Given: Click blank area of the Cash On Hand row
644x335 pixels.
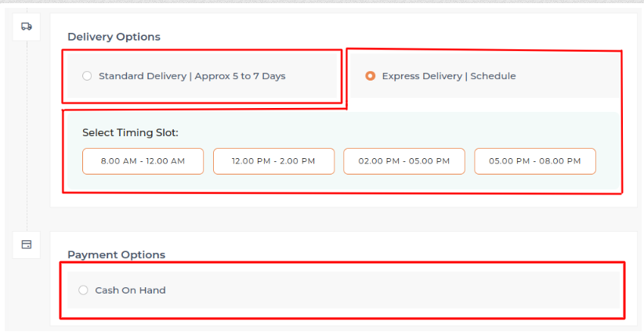Looking at the screenshot, I should [x=392, y=290].
